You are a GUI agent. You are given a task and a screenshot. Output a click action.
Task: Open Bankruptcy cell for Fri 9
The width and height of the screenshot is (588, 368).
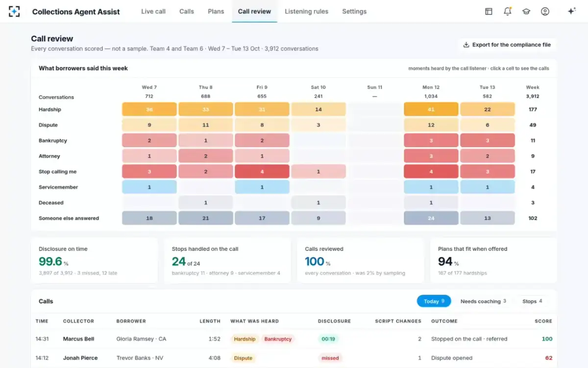click(262, 140)
